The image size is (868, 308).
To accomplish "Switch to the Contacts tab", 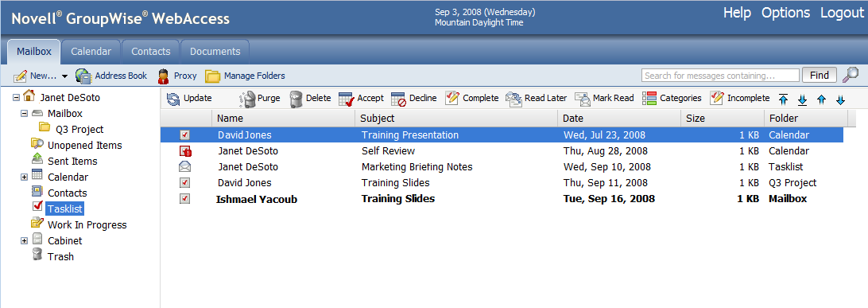I will 150,52.
